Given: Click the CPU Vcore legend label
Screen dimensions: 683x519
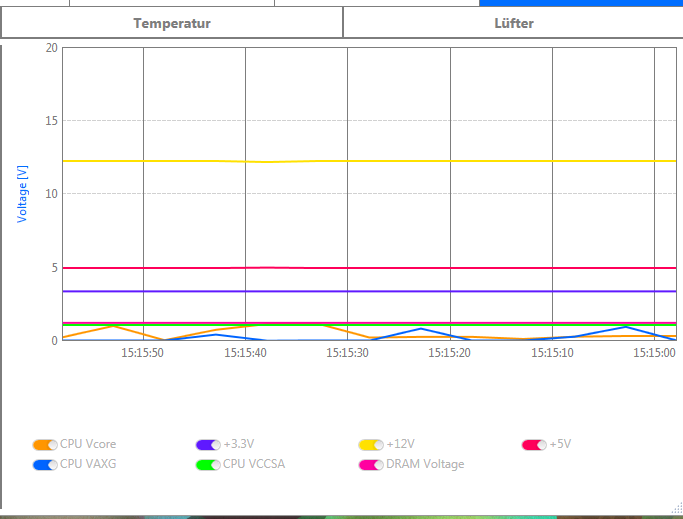Looking at the screenshot, I should click(88, 444).
